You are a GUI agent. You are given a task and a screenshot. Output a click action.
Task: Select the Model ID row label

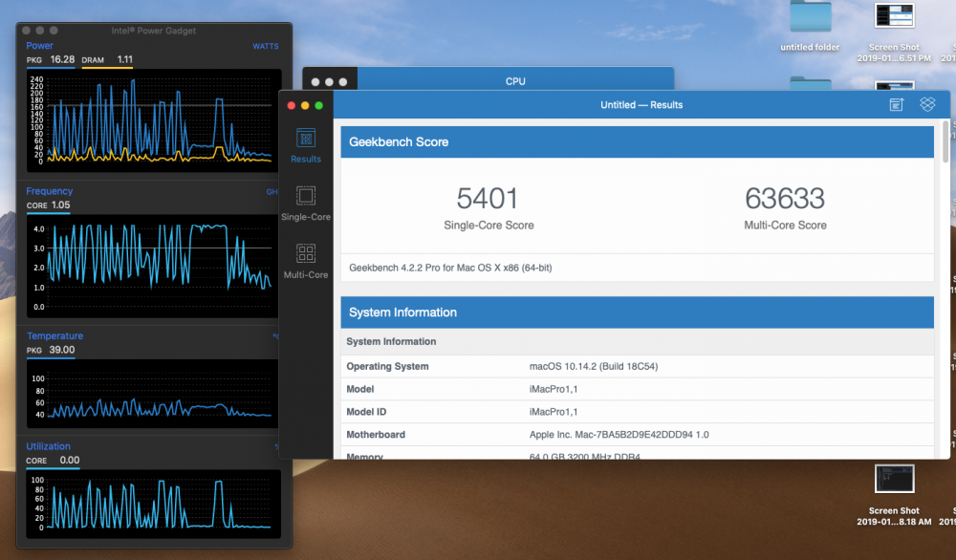(366, 411)
